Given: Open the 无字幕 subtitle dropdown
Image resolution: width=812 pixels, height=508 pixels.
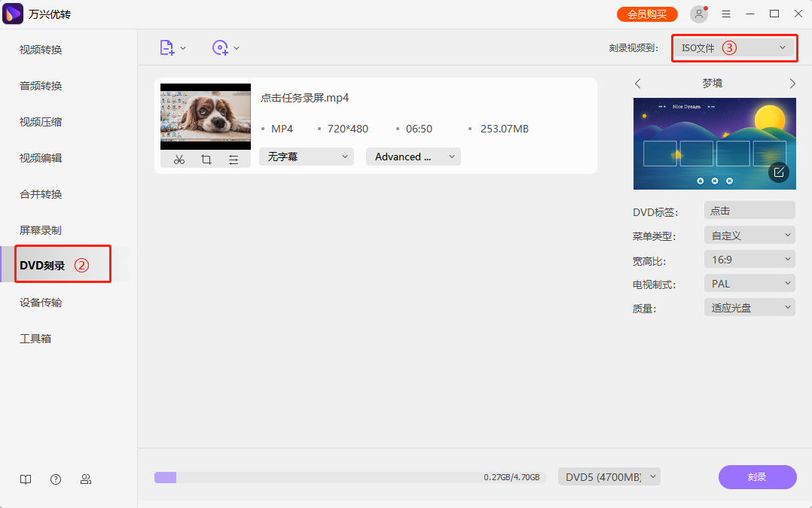Looking at the screenshot, I should [306, 157].
